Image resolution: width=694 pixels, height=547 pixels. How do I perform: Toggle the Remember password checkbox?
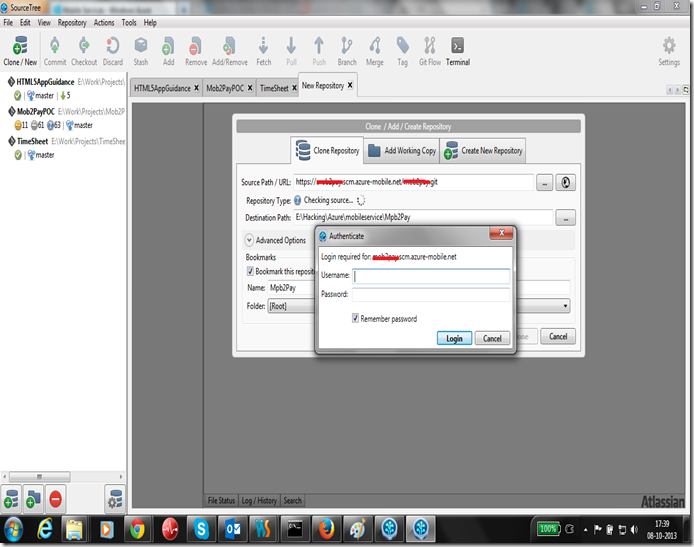[355, 318]
